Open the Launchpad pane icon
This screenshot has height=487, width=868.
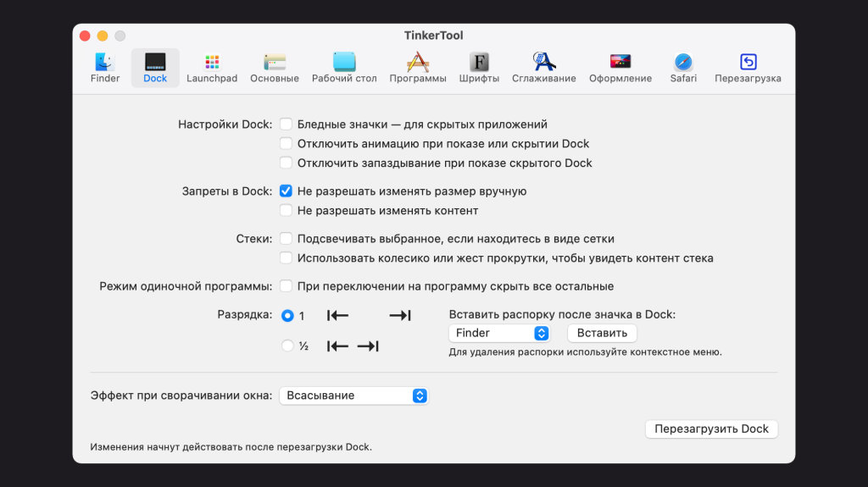click(x=212, y=63)
